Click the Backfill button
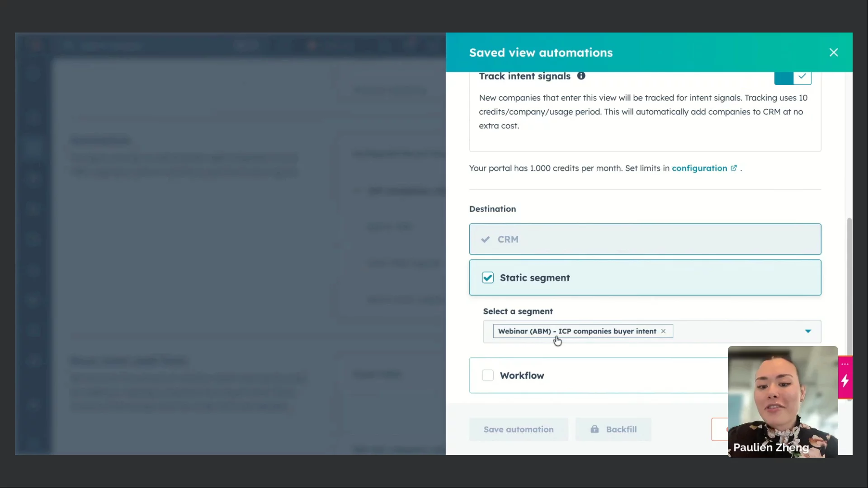 point(621,429)
